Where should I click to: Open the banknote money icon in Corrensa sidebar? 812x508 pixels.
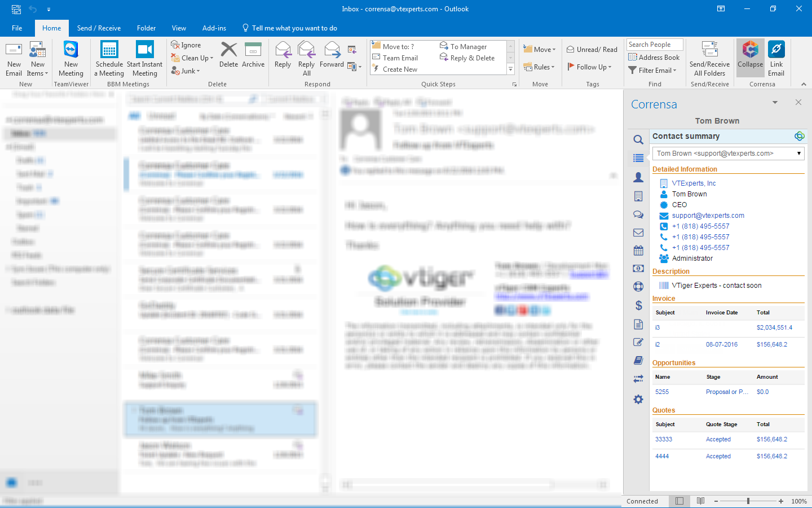pos(638,269)
